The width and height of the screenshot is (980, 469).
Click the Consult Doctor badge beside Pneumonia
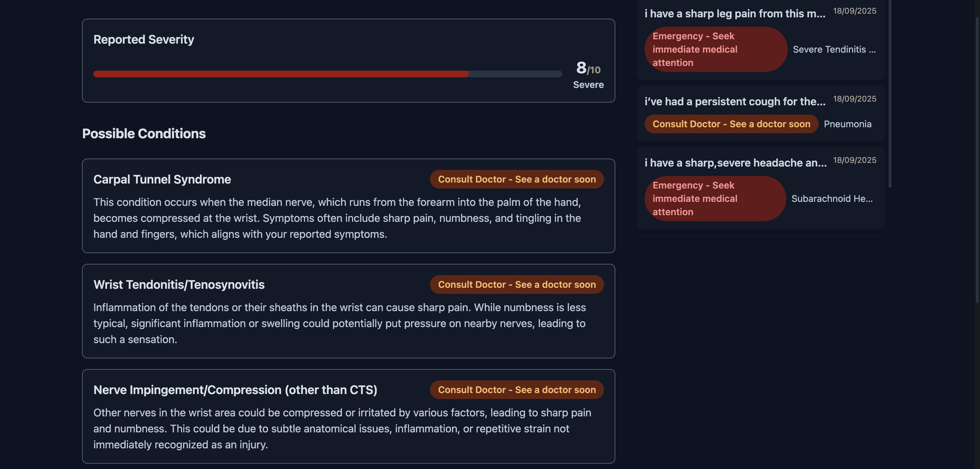pyautogui.click(x=731, y=124)
